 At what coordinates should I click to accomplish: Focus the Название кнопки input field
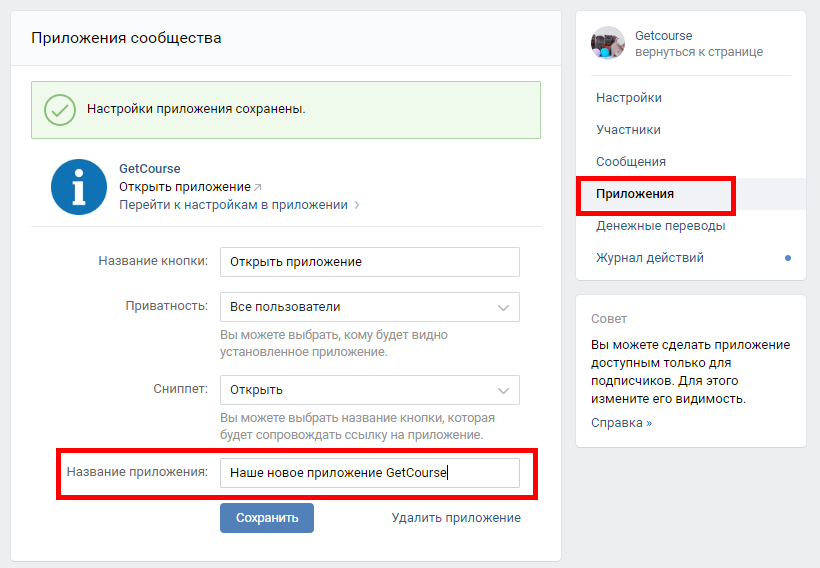click(370, 262)
